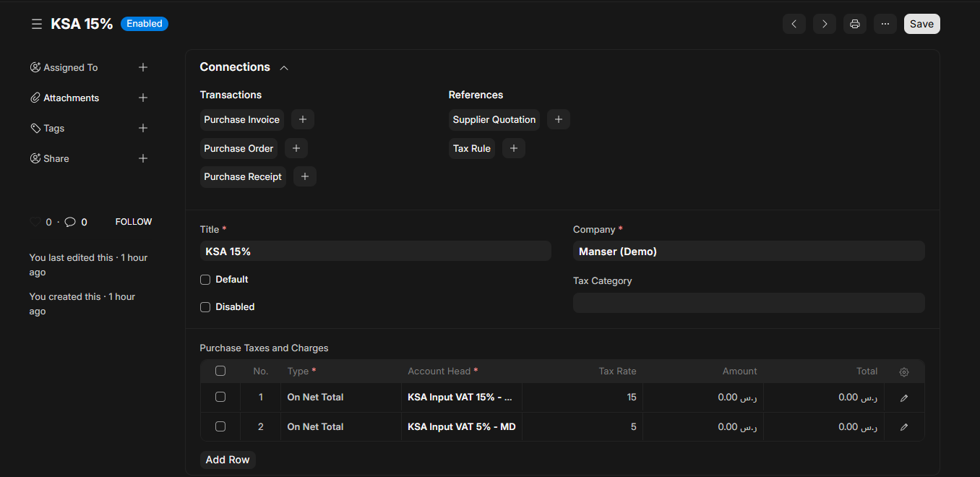980x477 pixels.
Task: Add an attachment via plus icon
Action: [x=143, y=98]
